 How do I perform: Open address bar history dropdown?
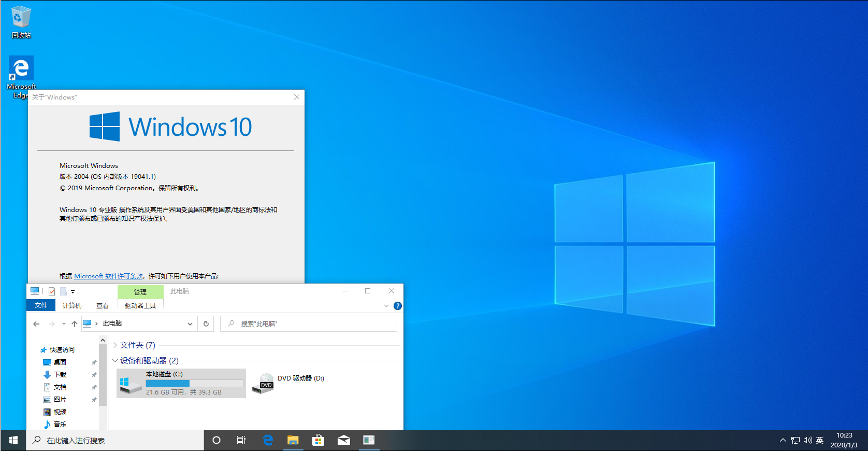tap(190, 324)
